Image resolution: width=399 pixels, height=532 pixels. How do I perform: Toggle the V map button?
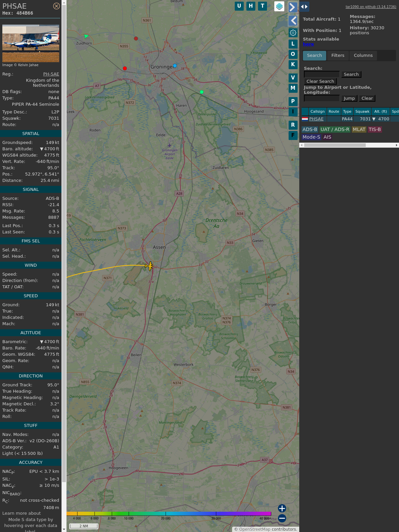point(293,78)
